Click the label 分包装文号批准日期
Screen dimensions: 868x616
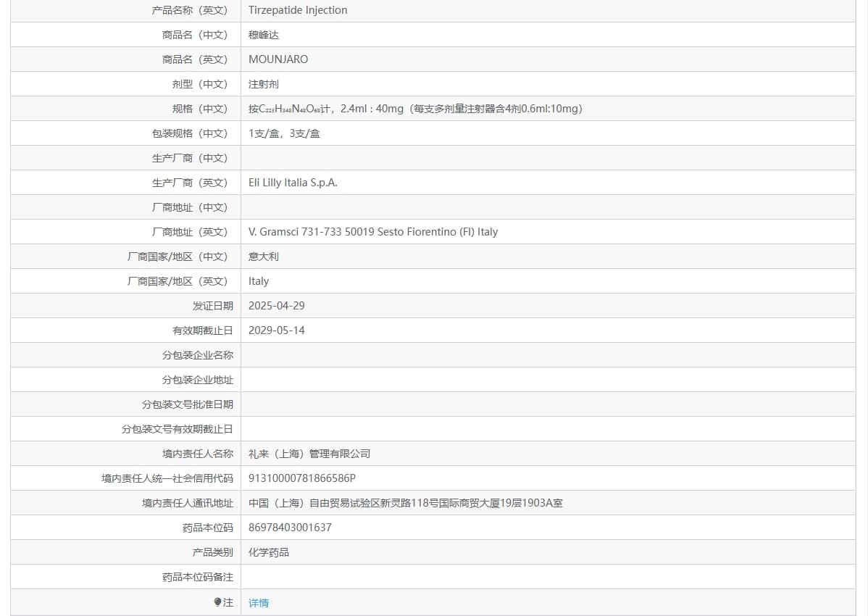188,404
